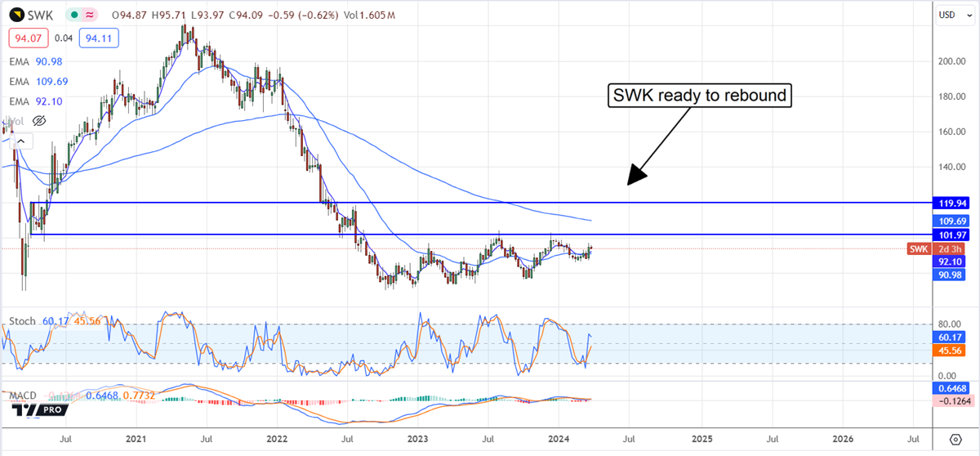Click the 2024 label on time axis
The image size is (980, 456).
559,438
